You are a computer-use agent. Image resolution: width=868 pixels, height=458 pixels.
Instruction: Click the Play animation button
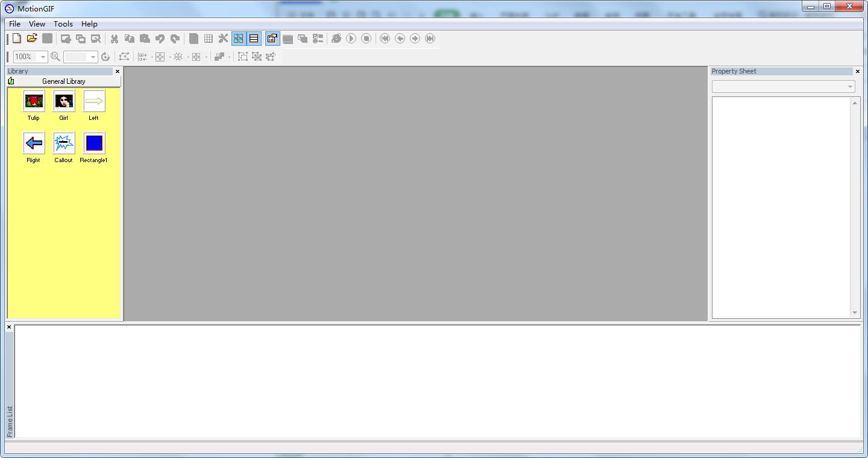351,39
